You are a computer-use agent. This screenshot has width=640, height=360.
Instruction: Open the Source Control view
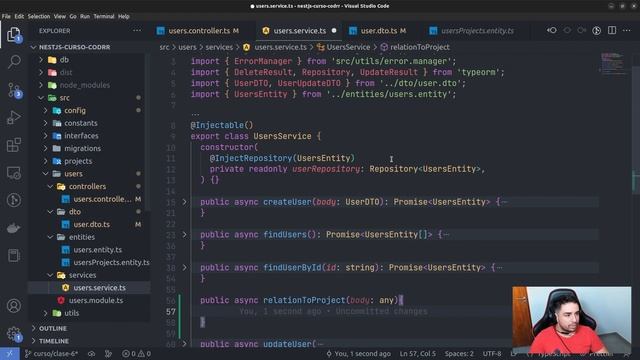(x=14, y=90)
